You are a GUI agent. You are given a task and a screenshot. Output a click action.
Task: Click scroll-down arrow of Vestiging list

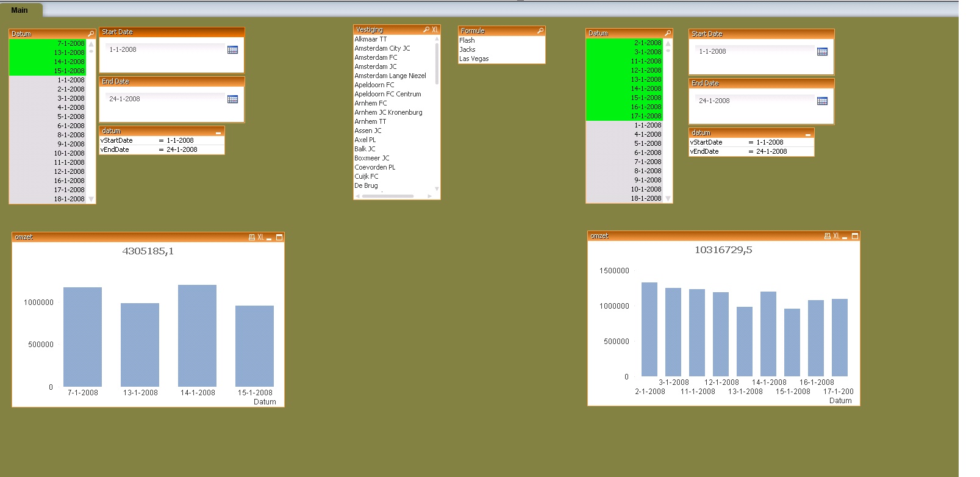(x=437, y=188)
